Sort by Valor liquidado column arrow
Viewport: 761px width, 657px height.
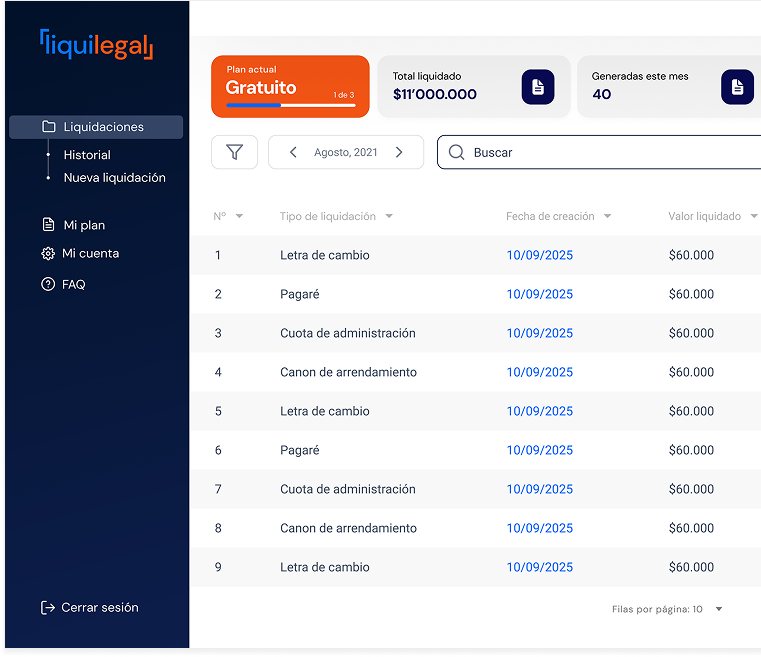pos(754,216)
